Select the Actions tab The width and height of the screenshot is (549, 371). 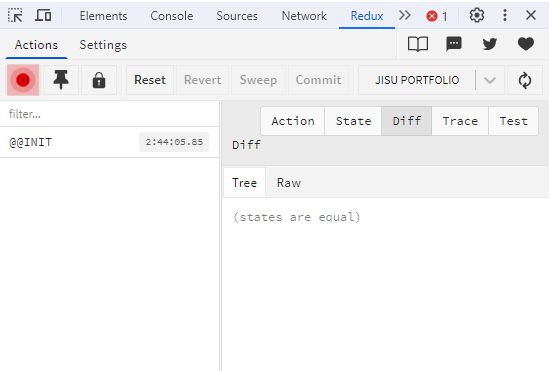pos(36,45)
